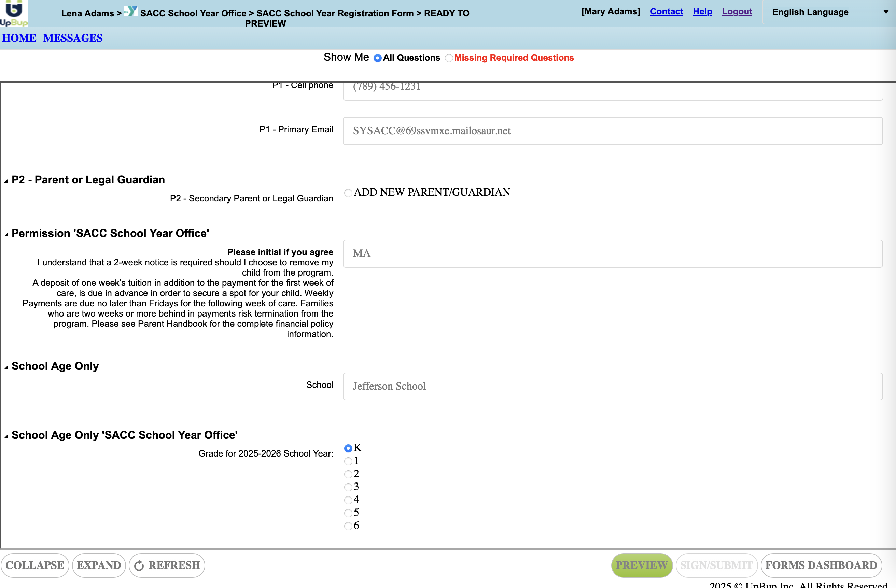Choose Add New Parent/Guardian radio button
The width and height of the screenshot is (896, 588).
coord(348,193)
